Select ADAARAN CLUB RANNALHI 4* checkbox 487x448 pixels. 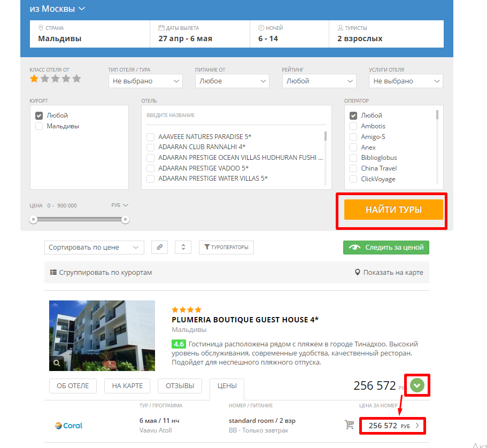coord(150,147)
